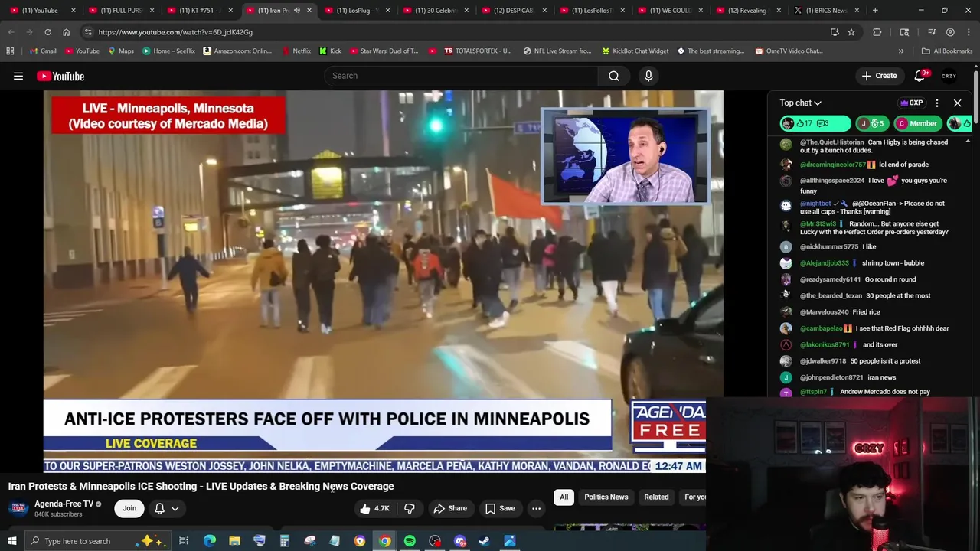Image resolution: width=980 pixels, height=551 pixels.
Task: Bookmark this page with the star icon
Action: pos(851,32)
